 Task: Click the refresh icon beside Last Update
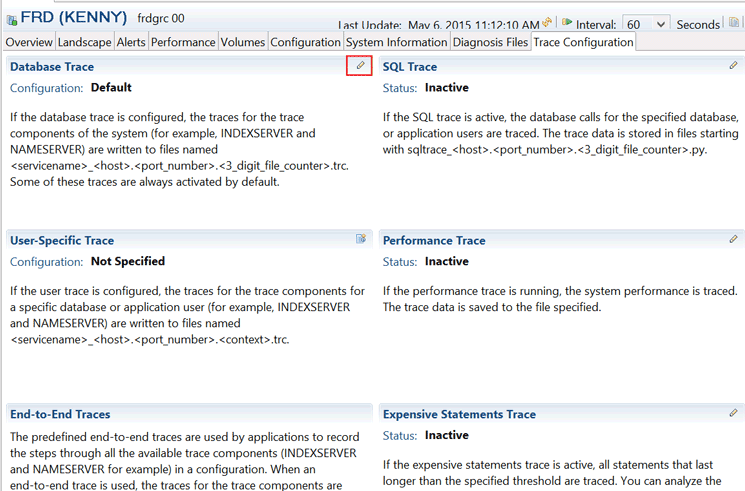(x=547, y=22)
